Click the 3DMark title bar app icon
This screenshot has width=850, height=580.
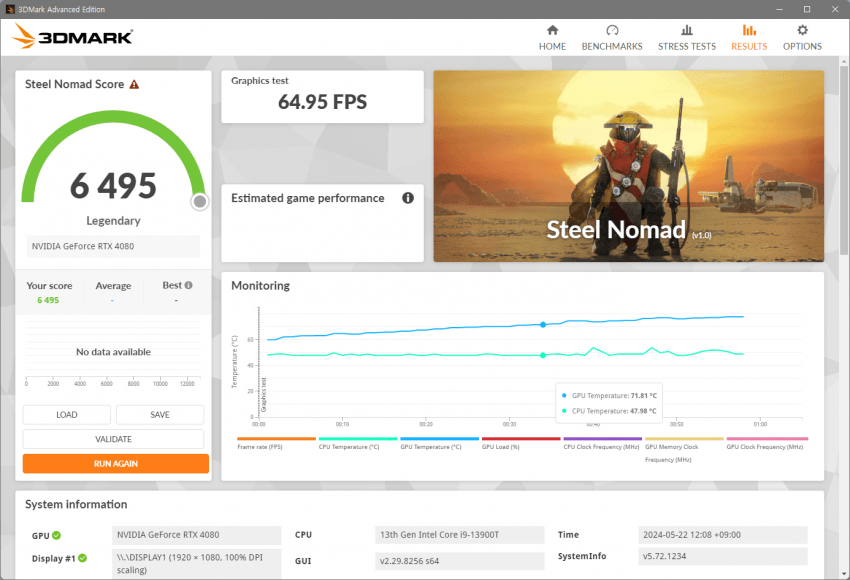click(x=10, y=9)
